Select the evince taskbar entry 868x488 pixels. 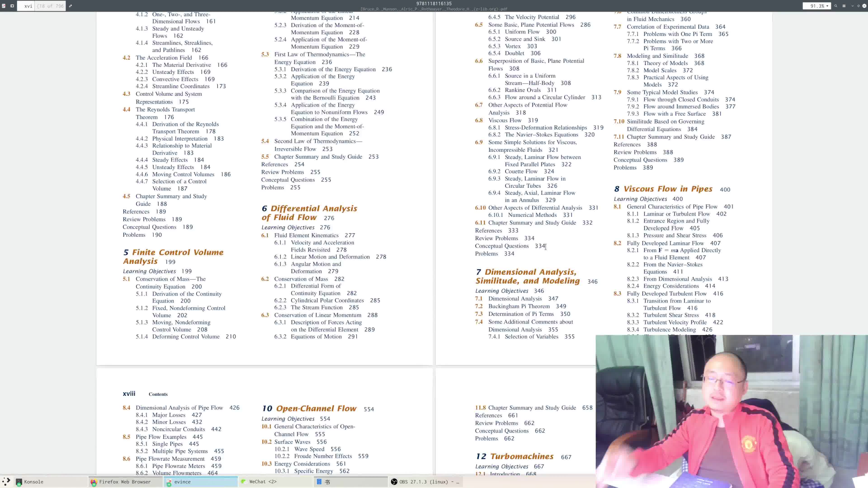click(x=200, y=482)
